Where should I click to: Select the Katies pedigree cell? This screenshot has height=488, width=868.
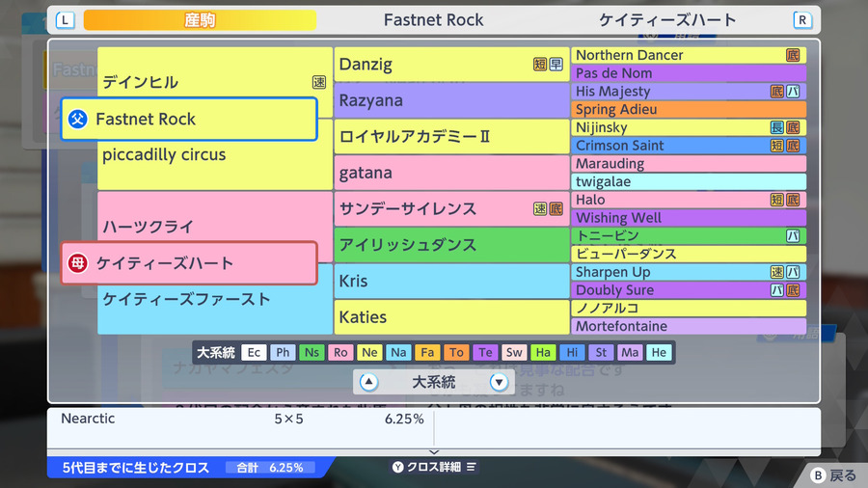pos(451,317)
